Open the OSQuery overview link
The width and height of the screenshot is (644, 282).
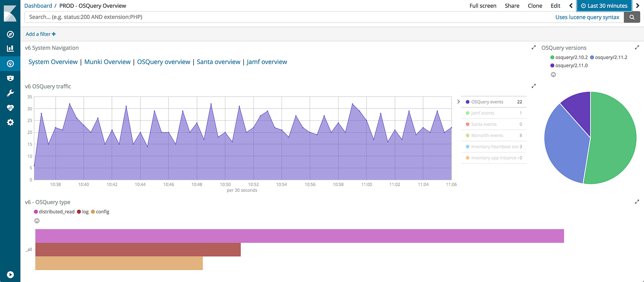point(164,62)
